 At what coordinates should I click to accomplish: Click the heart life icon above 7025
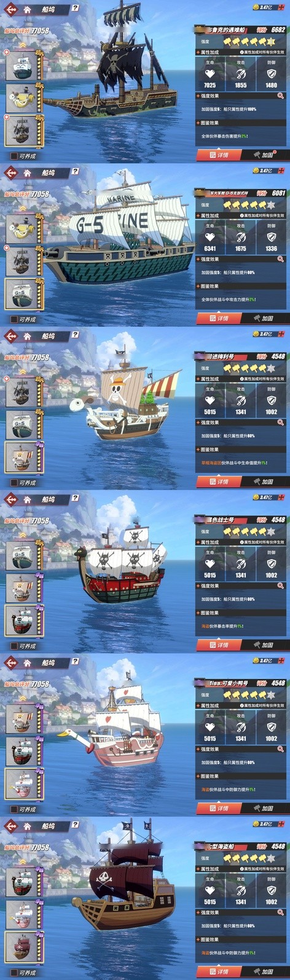pos(210,74)
